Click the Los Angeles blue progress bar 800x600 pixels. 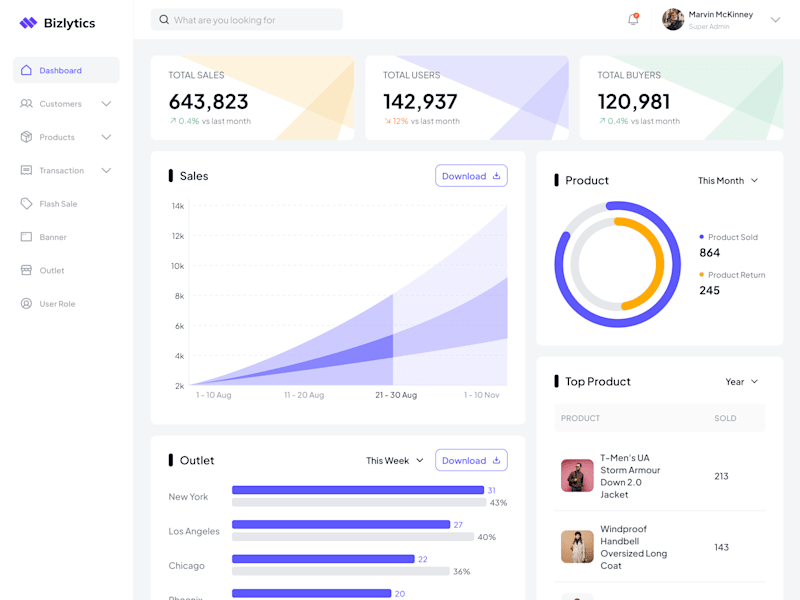point(341,524)
